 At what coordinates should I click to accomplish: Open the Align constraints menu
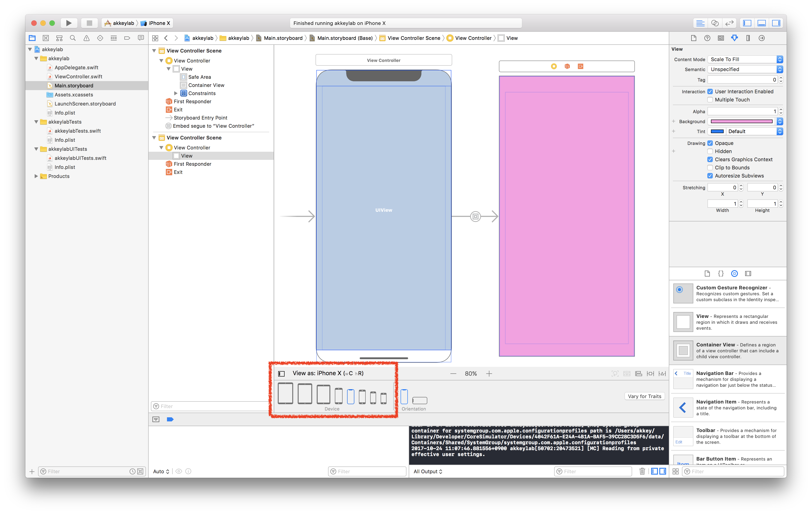pyautogui.click(x=639, y=373)
